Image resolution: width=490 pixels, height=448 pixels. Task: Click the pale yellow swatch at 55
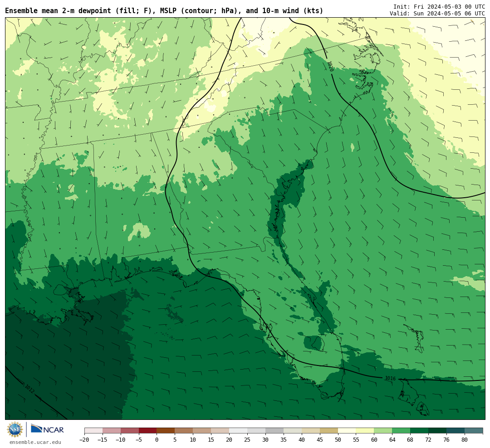365,431
